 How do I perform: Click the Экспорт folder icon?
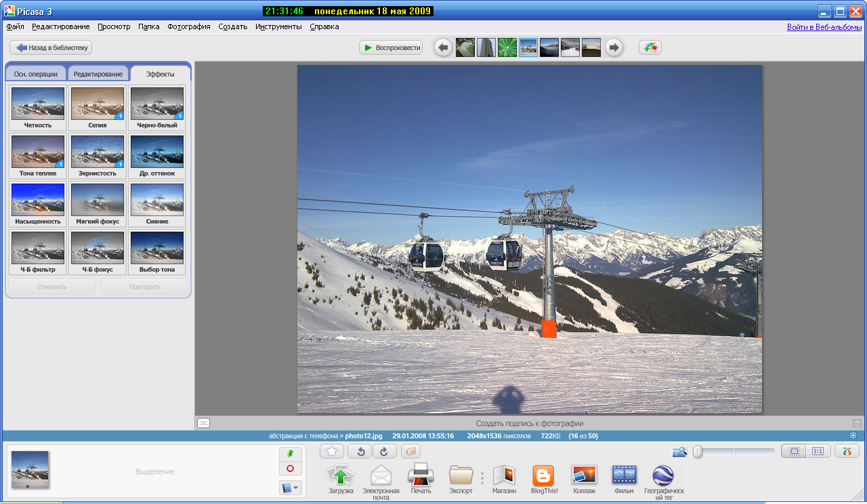[461, 475]
